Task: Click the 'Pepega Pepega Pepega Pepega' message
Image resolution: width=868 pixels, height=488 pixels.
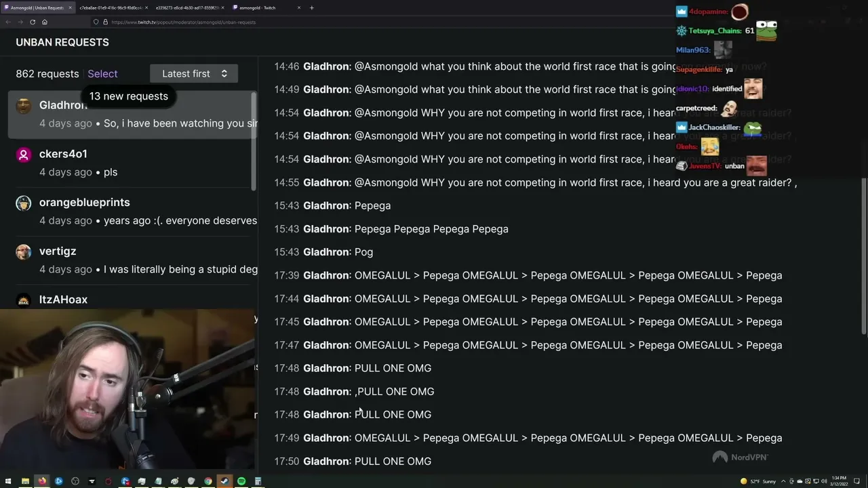Action: tap(391, 229)
